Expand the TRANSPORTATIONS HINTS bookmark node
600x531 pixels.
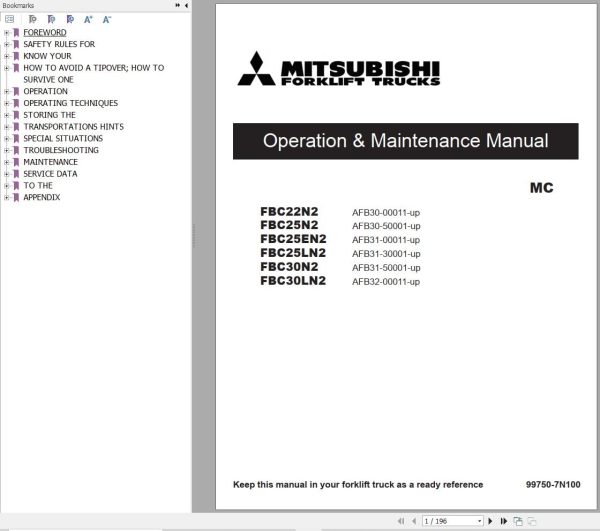tap(7, 127)
